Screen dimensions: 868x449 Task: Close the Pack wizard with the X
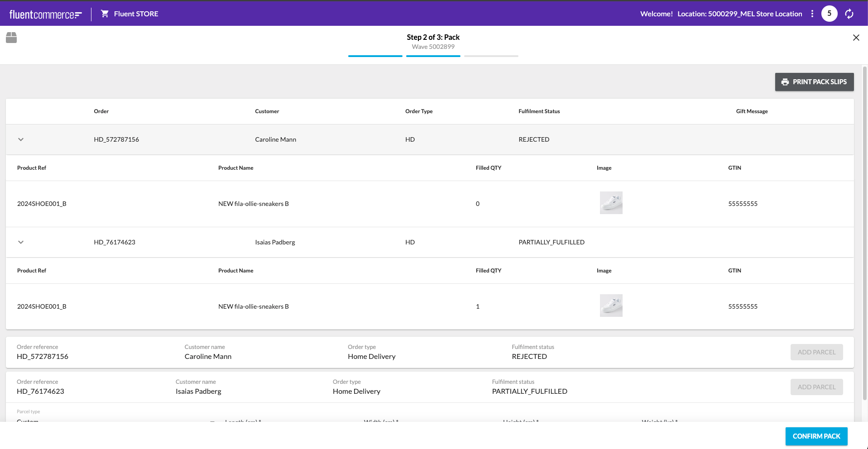[856, 38]
